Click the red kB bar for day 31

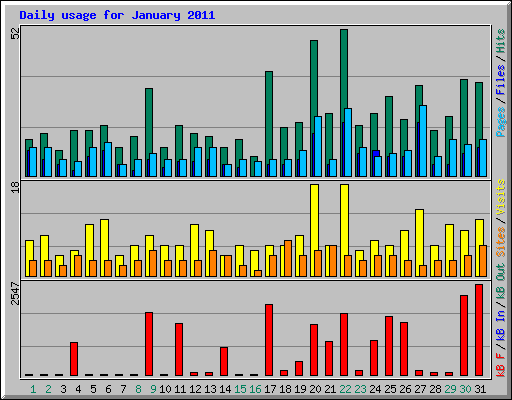[479, 330]
